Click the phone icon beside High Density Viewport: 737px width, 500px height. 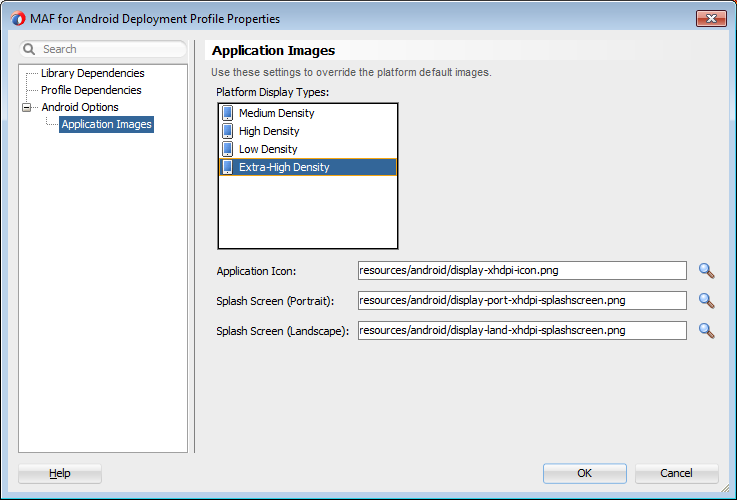[227, 131]
